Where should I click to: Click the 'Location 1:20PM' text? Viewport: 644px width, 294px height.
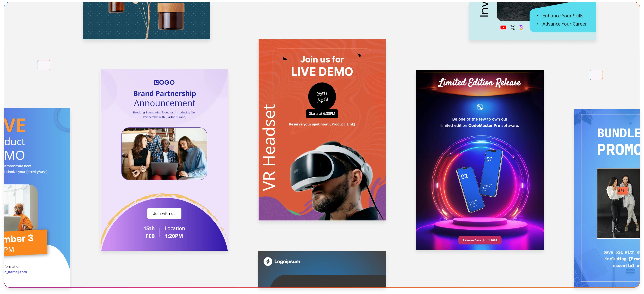pyautogui.click(x=175, y=232)
